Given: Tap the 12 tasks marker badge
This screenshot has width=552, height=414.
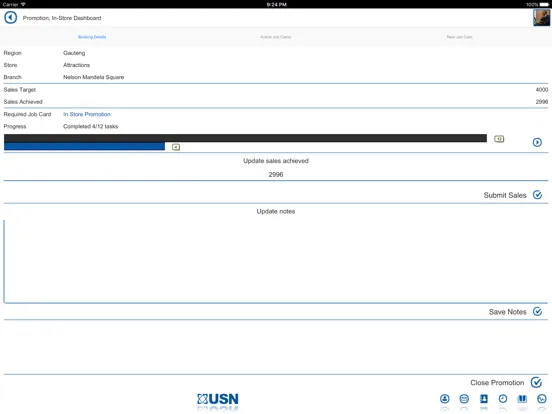Looking at the screenshot, I should [499, 139].
